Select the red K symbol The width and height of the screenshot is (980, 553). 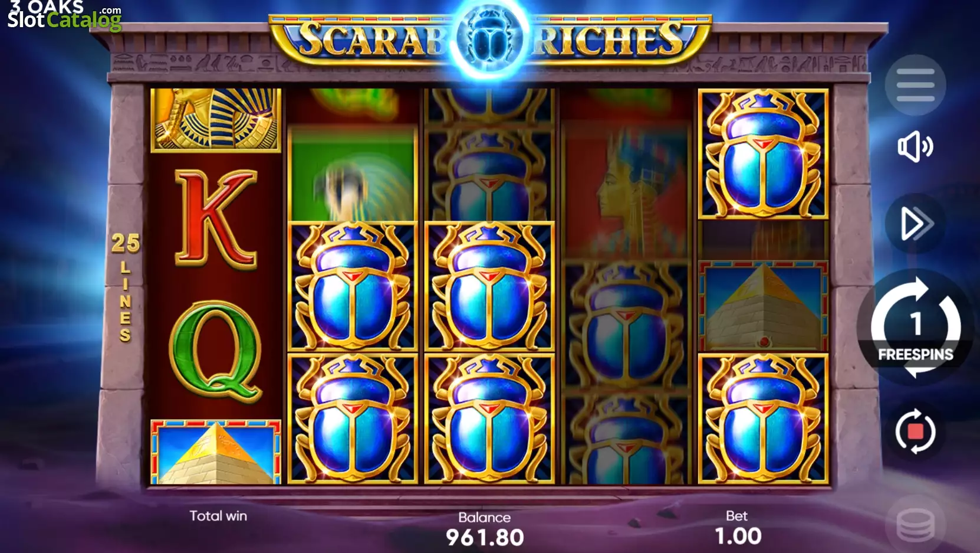click(x=216, y=218)
